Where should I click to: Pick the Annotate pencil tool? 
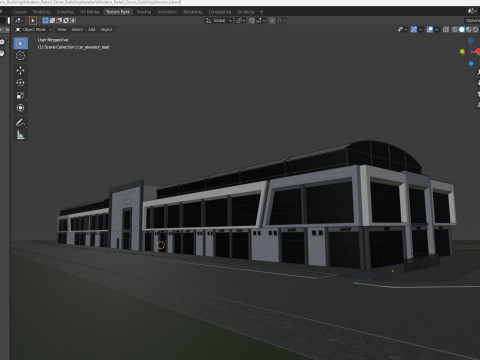tap(21, 122)
